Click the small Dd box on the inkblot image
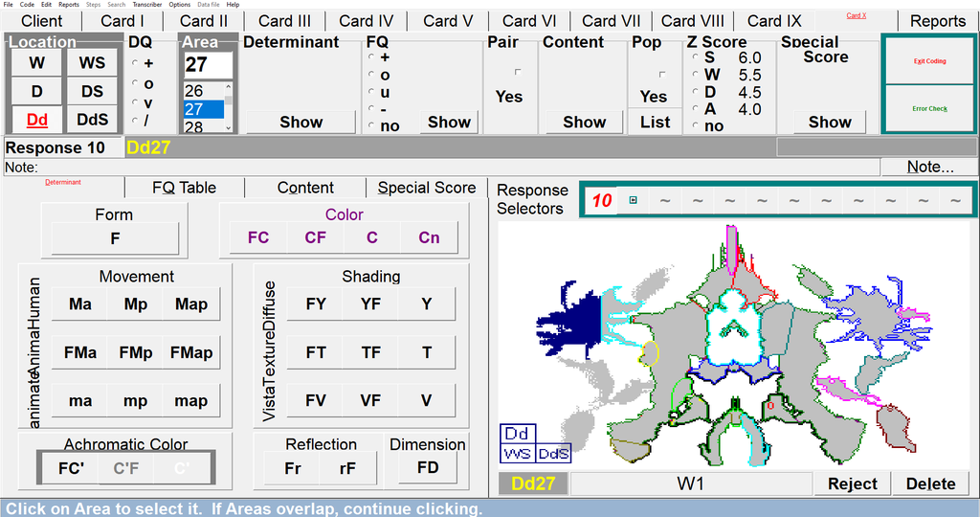 (517, 434)
